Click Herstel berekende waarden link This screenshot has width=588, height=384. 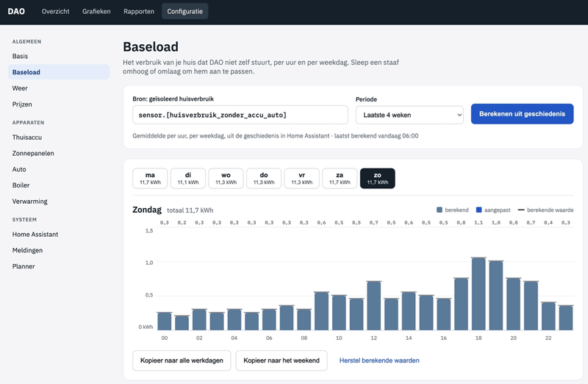point(379,360)
